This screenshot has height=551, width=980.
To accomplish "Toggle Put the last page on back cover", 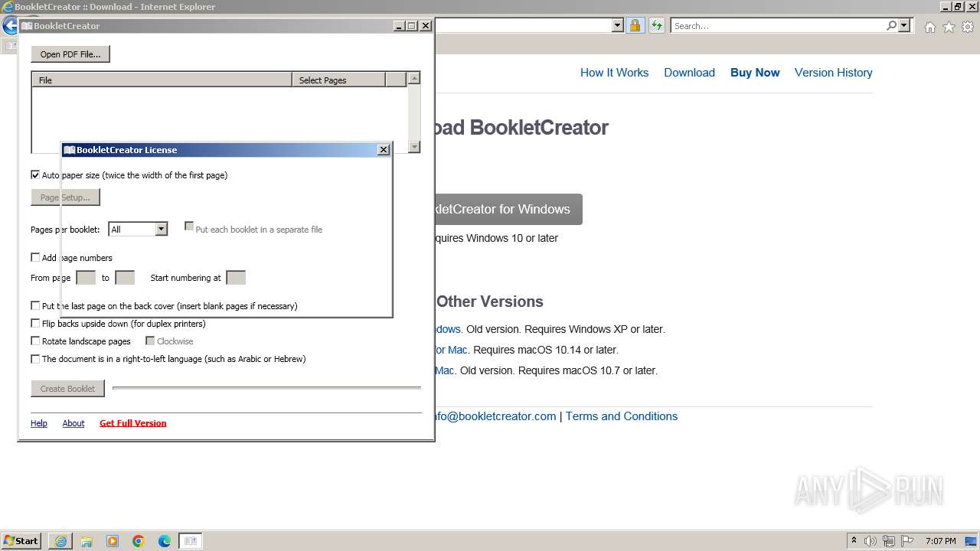I will [x=35, y=305].
